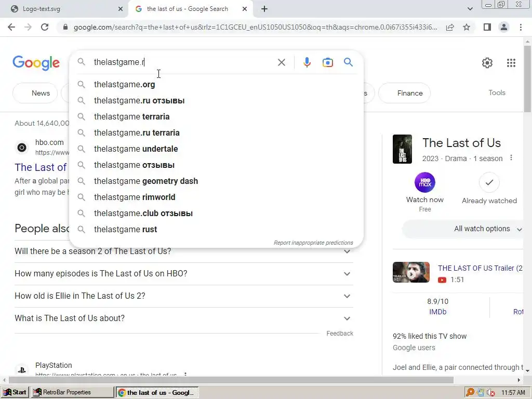Screen dimensions: 532x399
Task: Open search Tools
Action: point(497,92)
